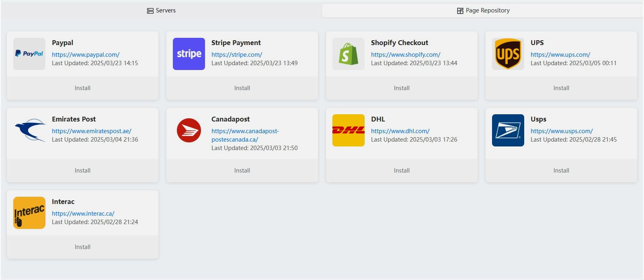Click Emirates Post's Last Updated 2025/03/04 21:36

(x=95, y=140)
